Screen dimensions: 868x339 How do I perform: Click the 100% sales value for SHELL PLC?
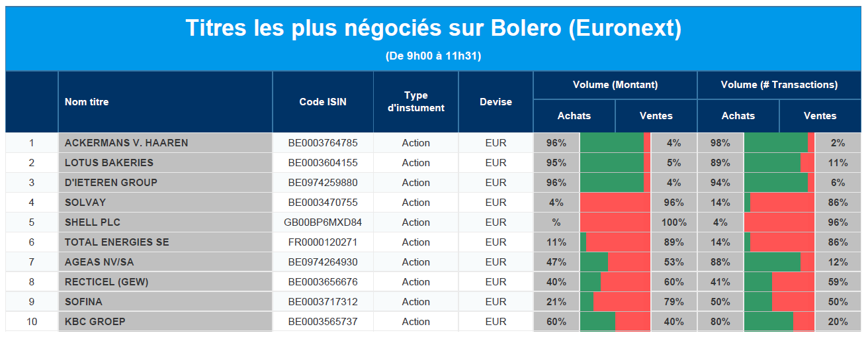coord(674,222)
